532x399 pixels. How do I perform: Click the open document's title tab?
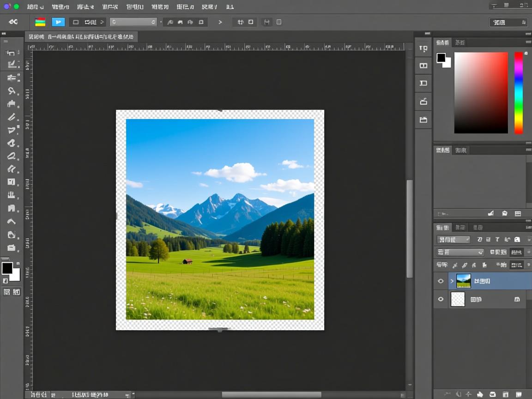click(81, 36)
